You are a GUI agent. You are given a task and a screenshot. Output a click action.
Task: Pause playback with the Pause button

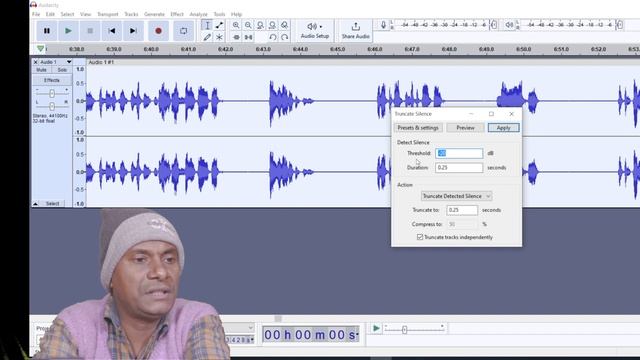point(47,31)
